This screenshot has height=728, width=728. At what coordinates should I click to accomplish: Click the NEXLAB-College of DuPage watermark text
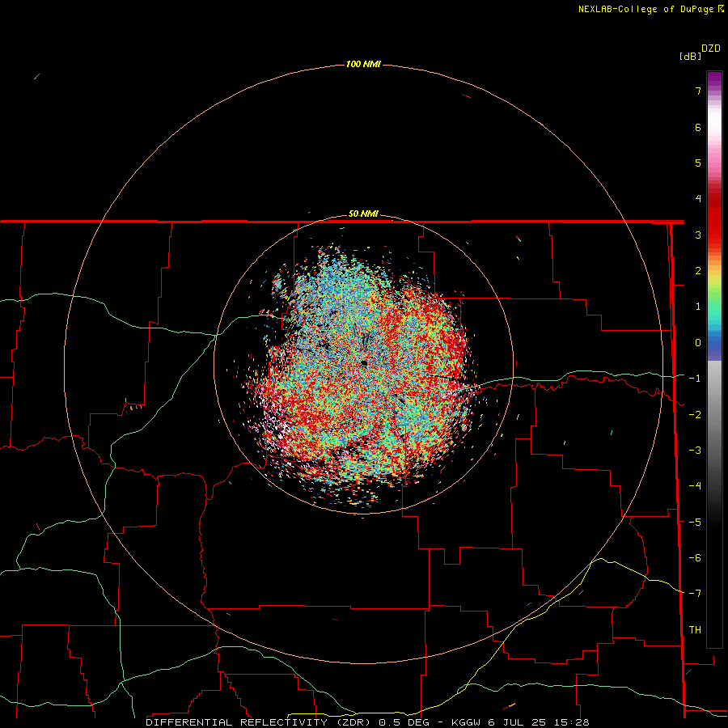click(645, 9)
